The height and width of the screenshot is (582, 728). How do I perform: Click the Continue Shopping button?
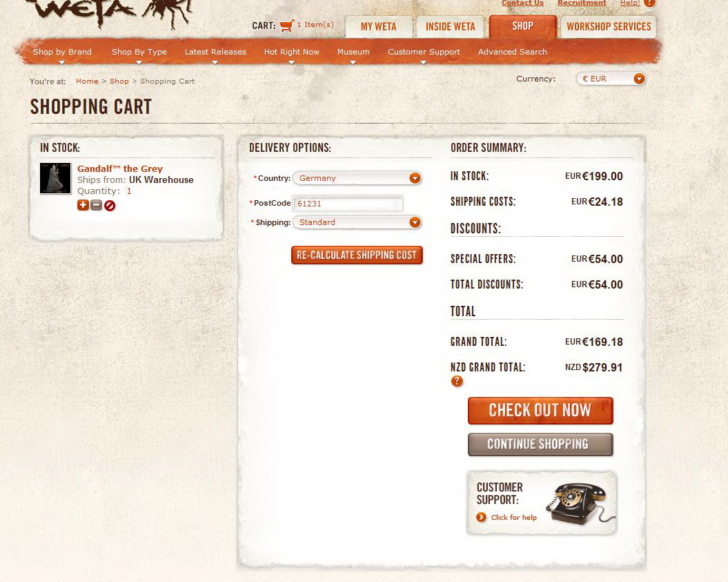coord(540,445)
